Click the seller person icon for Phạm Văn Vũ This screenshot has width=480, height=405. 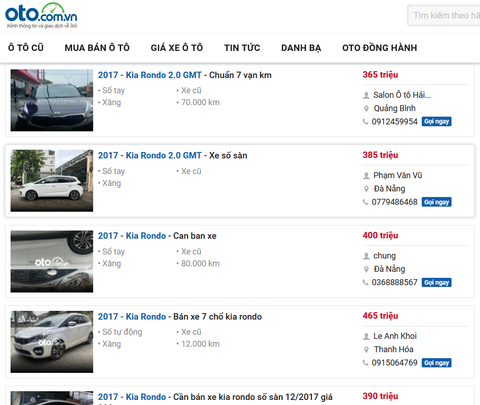coord(366,175)
